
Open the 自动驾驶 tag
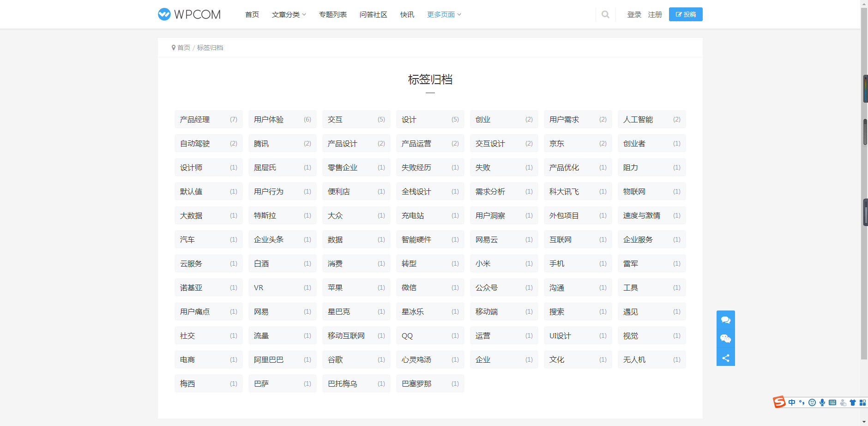(209, 143)
